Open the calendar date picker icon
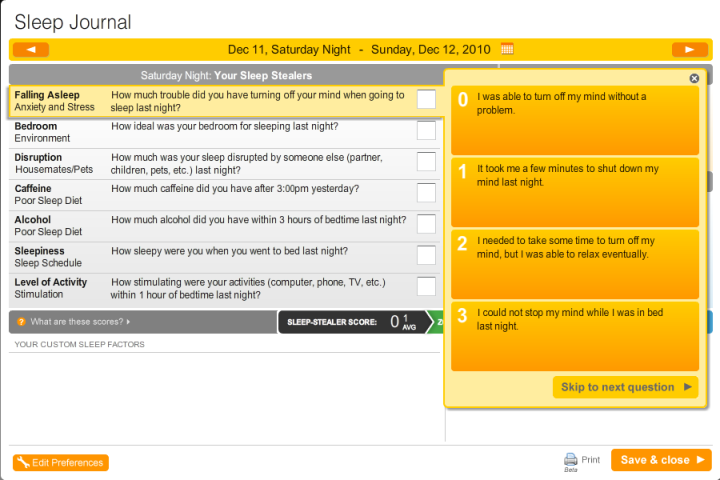 tap(507, 49)
